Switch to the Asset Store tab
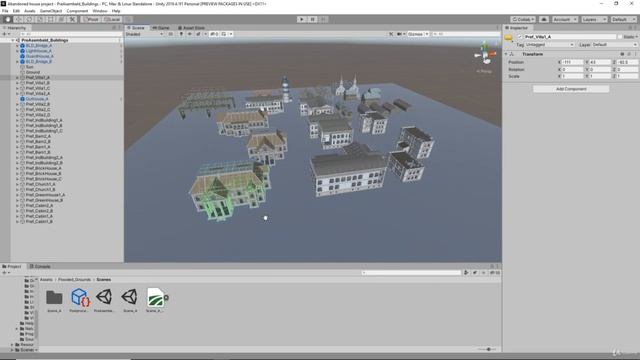This screenshot has height=360, width=640. pyautogui.click(x=191, y=28)
